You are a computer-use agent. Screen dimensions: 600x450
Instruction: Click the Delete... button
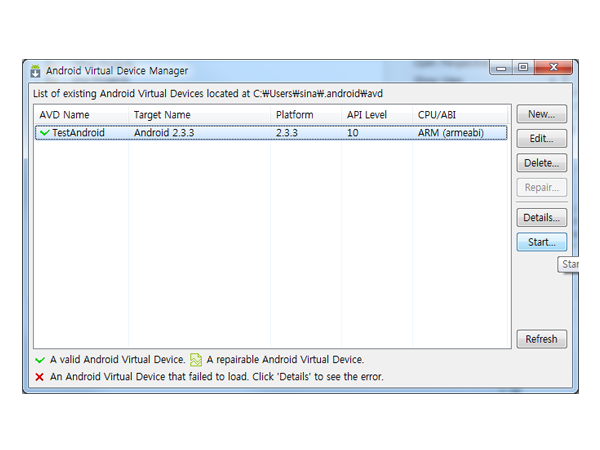tap(541, 163)
